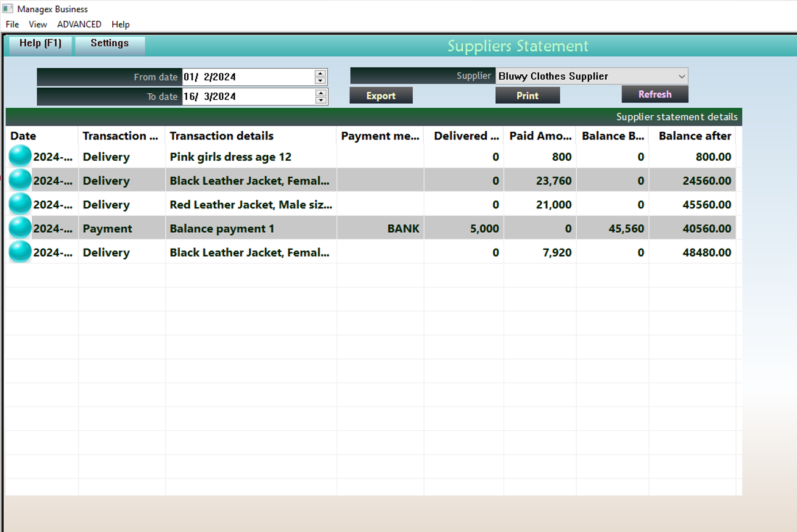This screenshot has height=532, width=797.
Task: Open the File menu
Action: [x=12, y=24]
